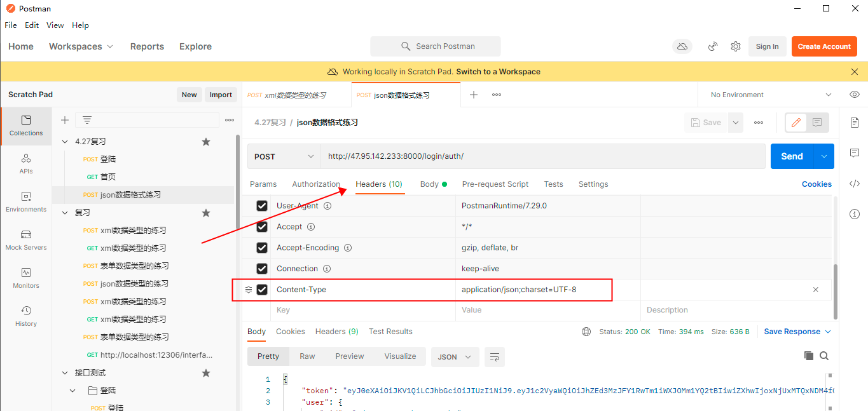Open the tab bar three-dot options
Image resolution: width=868 pixels, height=411 pixels.
pyautogui.click(x=497, y=95)
